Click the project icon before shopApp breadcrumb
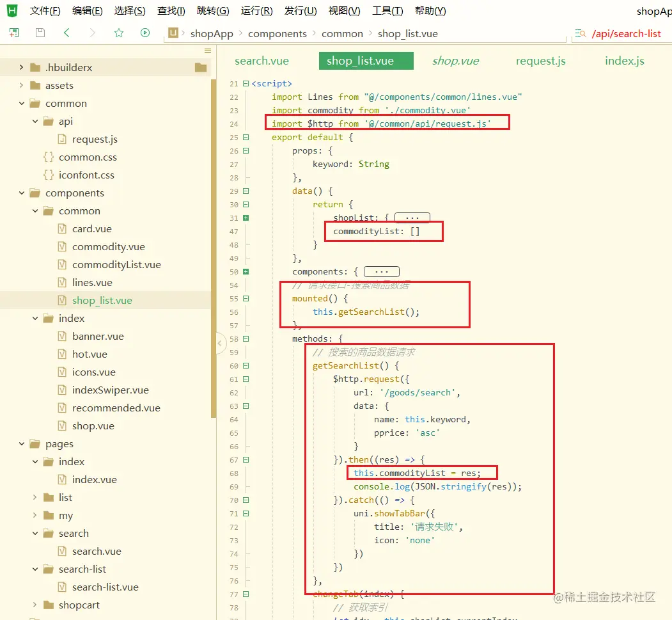 [x=173, y=33]
